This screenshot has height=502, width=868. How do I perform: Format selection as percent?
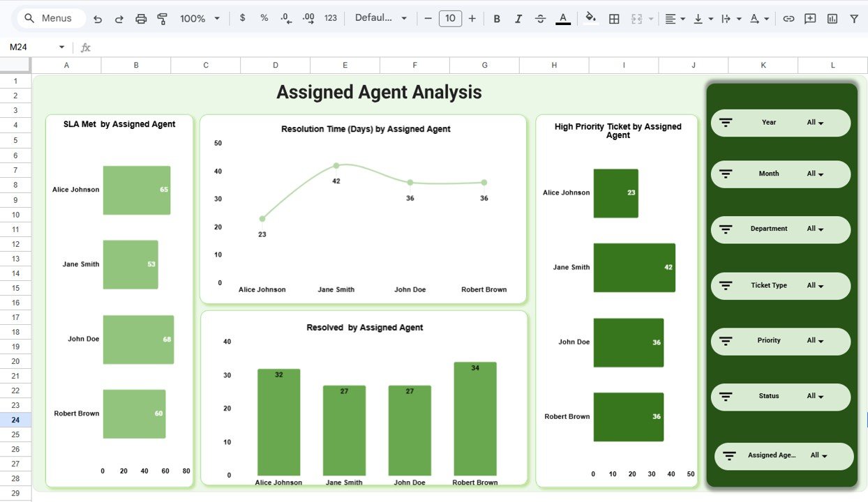(264, 18)
